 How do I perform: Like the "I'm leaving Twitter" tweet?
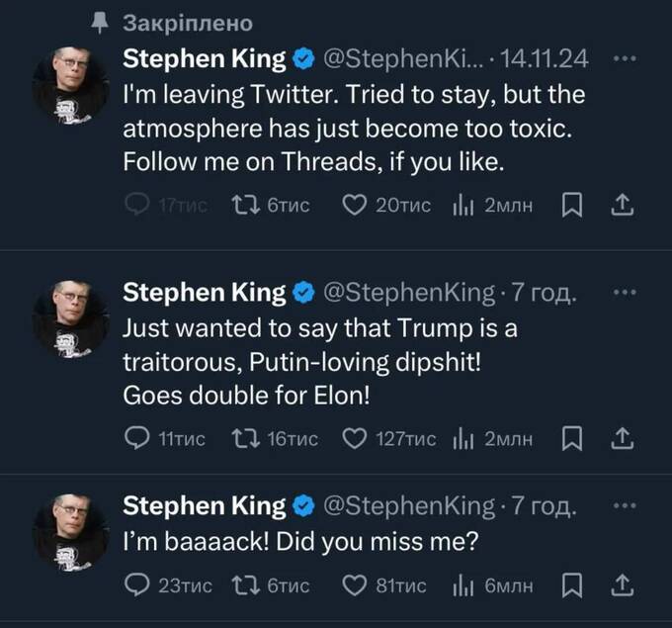coord(355,206)
